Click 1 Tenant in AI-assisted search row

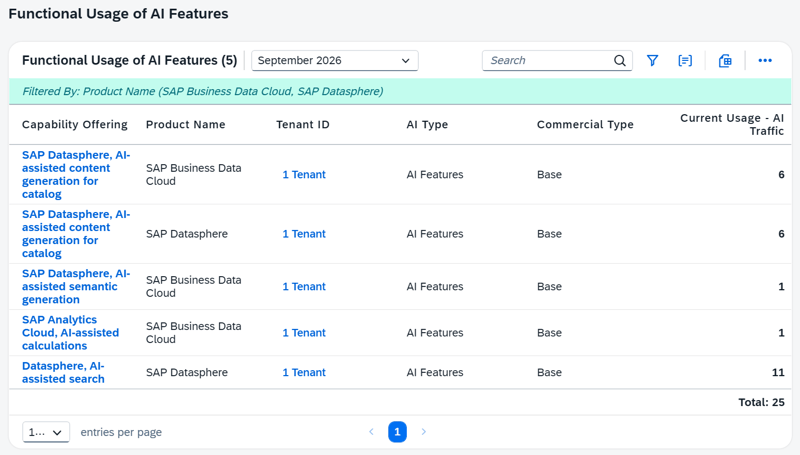tap(304, 372)
